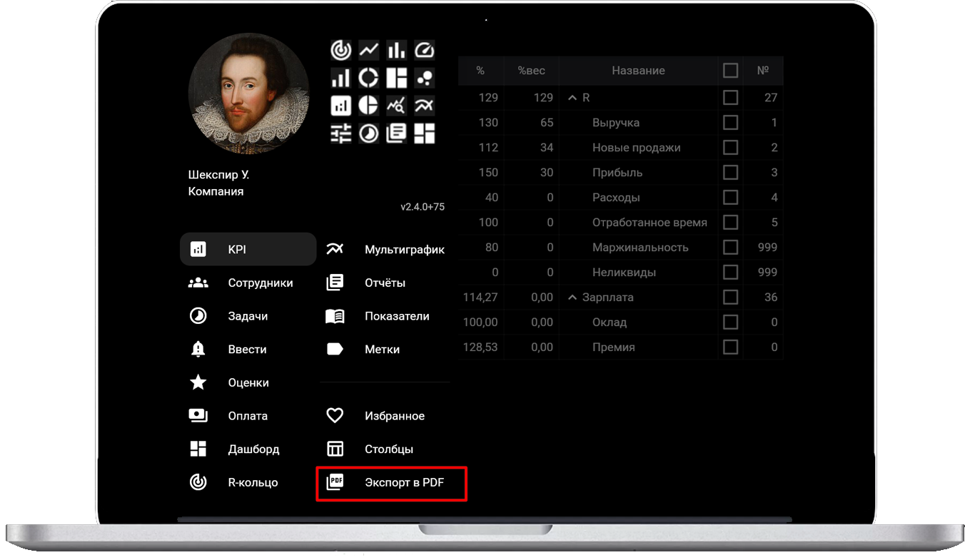Select the Маржинальность row name

(x=640, y=248)
